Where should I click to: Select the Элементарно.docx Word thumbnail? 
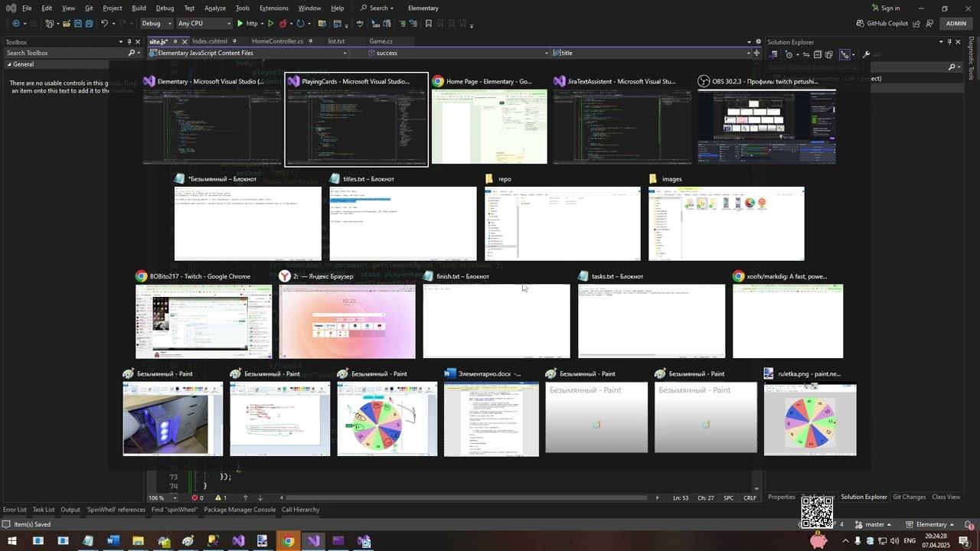[x=492, y=412]
